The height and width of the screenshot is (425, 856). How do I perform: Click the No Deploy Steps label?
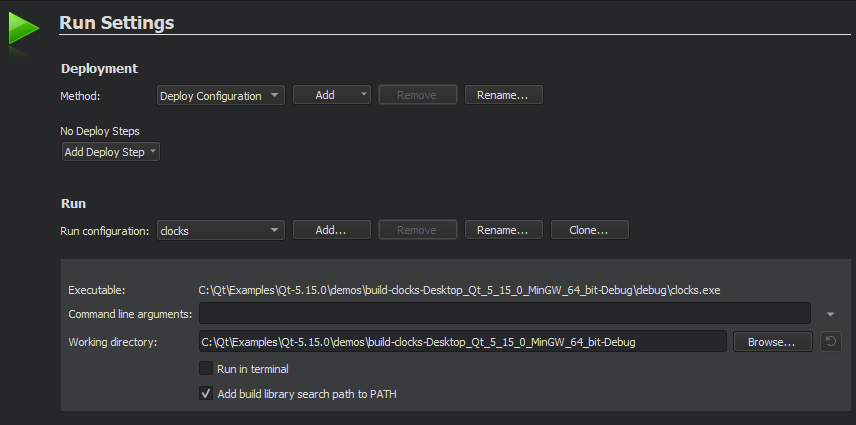[100, 131]
